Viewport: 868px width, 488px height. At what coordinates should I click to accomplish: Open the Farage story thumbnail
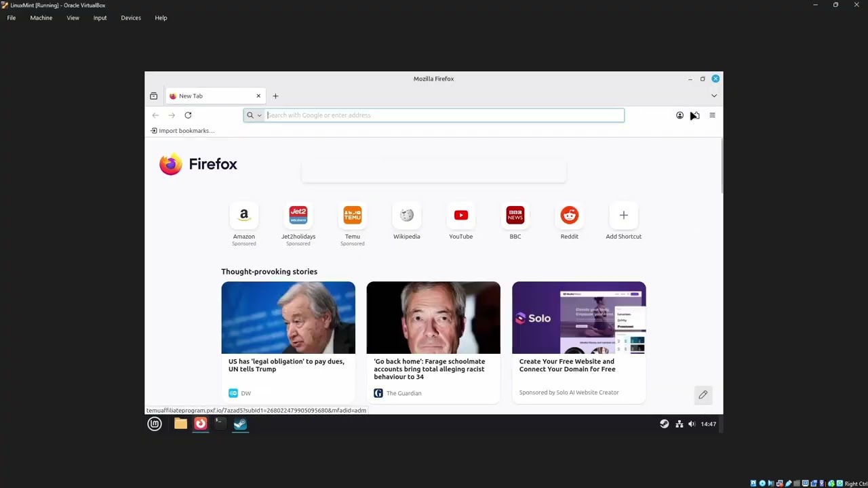433,318
